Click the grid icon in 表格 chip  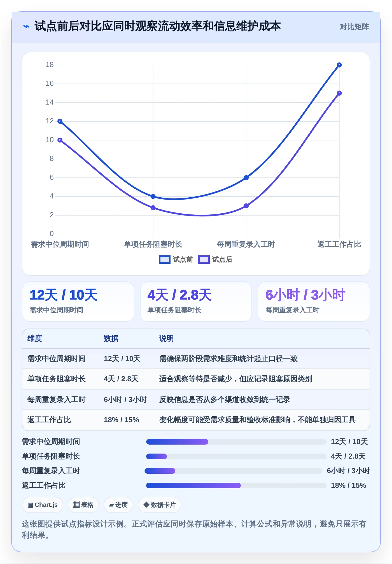pos(76,505)
